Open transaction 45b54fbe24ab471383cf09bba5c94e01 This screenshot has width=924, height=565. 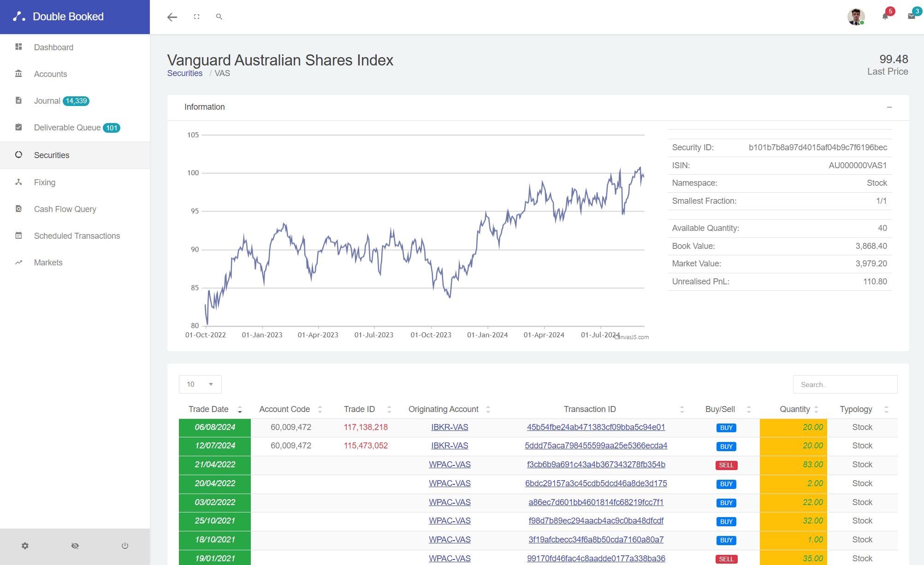(596, 427)
